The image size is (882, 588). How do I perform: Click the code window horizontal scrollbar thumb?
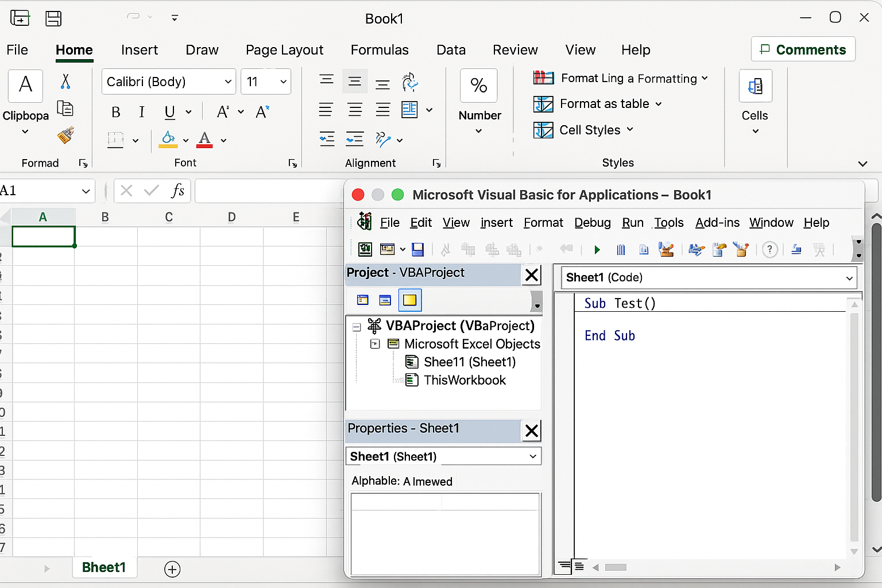[x=616, y=567]
